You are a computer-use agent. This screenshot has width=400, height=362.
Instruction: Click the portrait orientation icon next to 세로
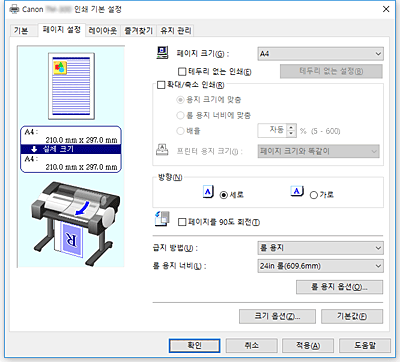tap(208, 192)
